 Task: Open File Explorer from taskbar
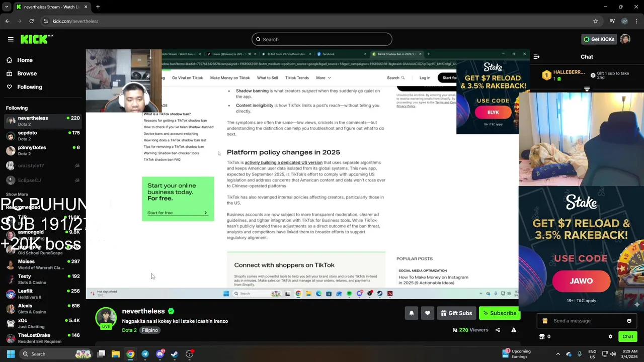coord(116,354)
